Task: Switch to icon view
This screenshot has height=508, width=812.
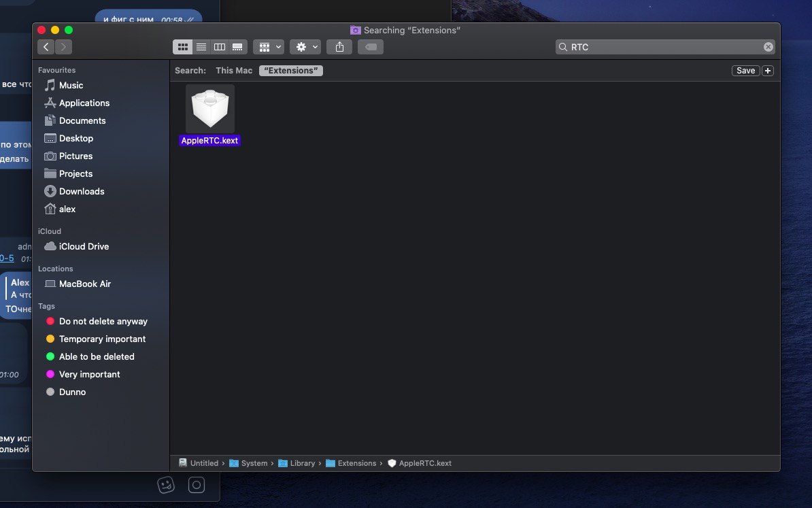Action: pos(183,47)
